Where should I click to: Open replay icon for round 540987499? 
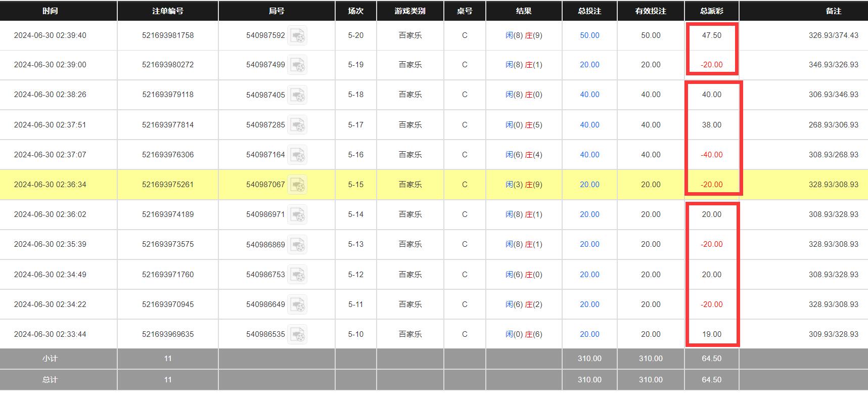pyautogui.click(x=297, y=65)
